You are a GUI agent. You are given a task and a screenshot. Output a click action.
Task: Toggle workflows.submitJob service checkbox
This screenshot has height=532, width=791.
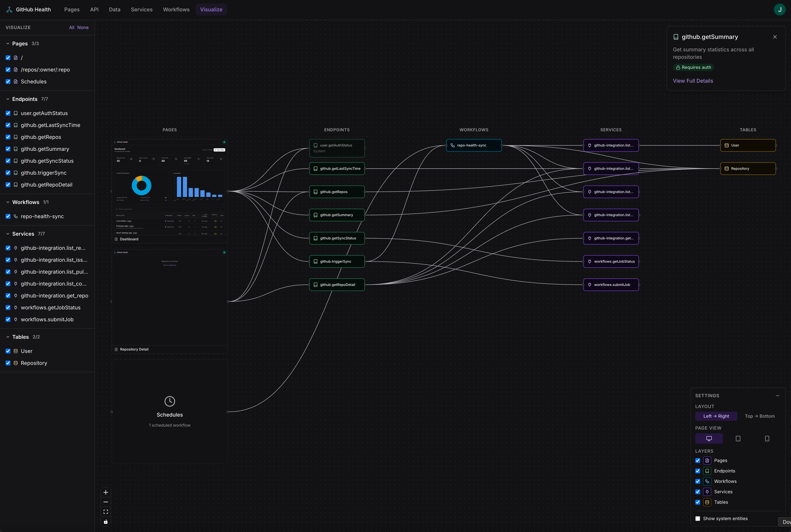8,320
